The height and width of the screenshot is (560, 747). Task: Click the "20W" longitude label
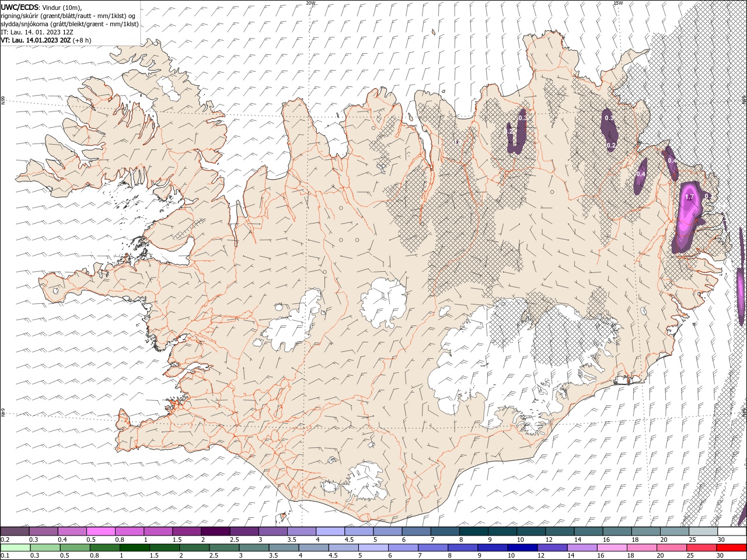coord(310,3)
